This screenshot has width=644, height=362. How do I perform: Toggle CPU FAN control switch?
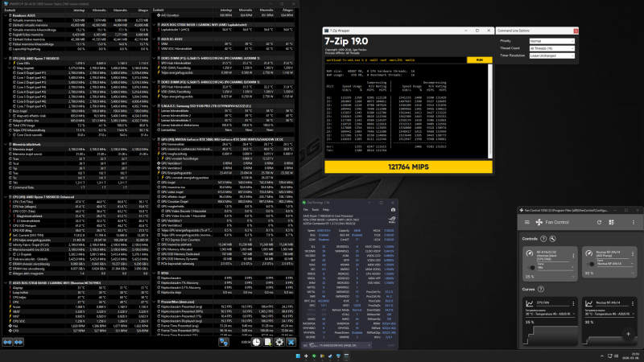530,268
